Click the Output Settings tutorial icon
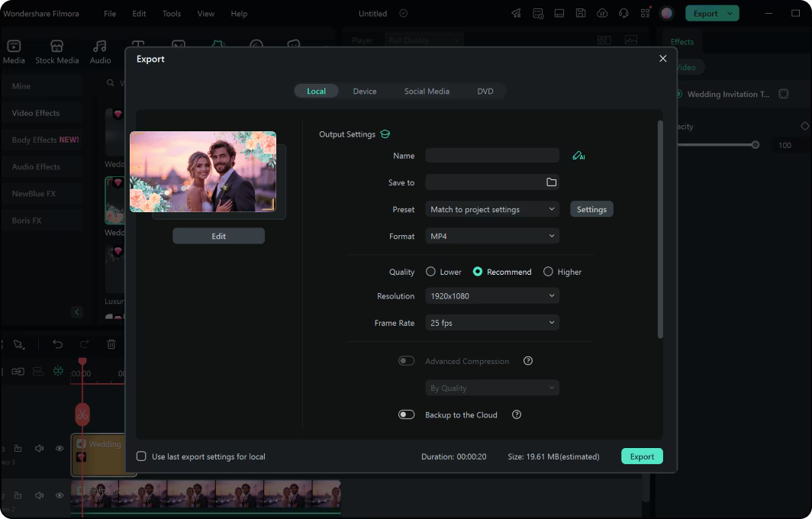Image resolution: width=812 pixels, height=519 pixels. tap(385, 134)
